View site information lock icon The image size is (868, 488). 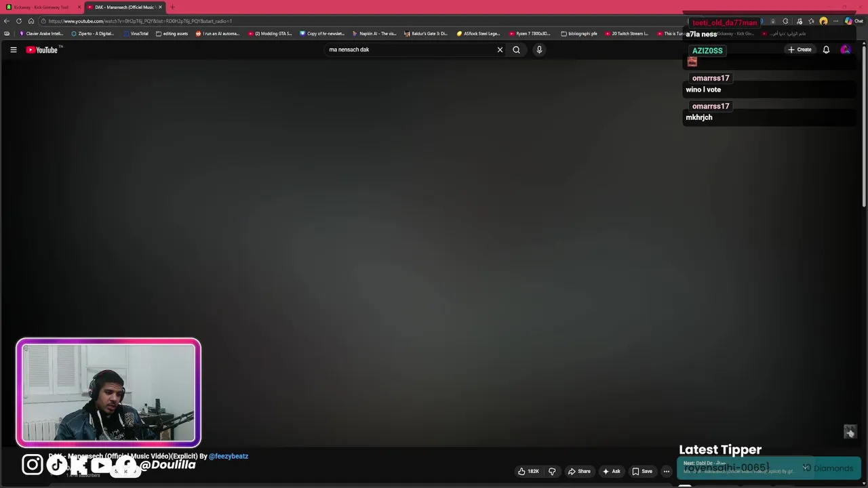[x=42, y=21]
